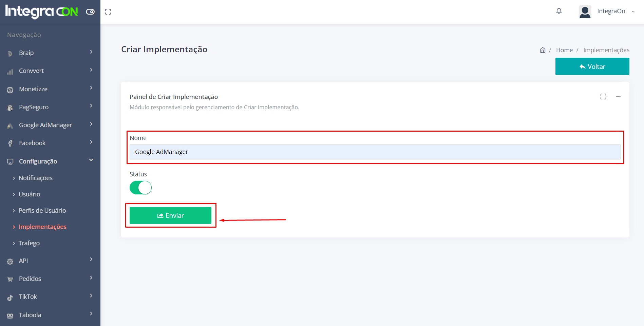
Task: Click the fullscreen icon in top bar
Action: [108, 12]
